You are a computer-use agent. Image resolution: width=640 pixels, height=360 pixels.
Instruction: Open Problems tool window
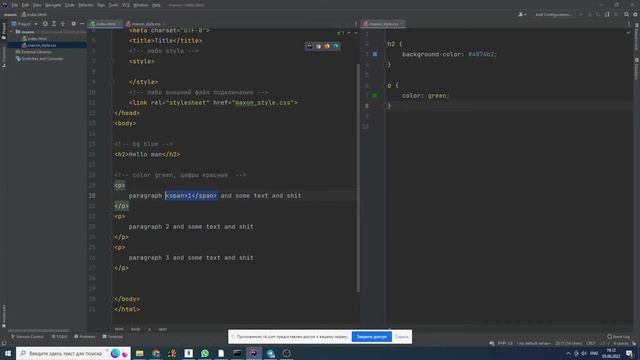[x=85, y=337]
